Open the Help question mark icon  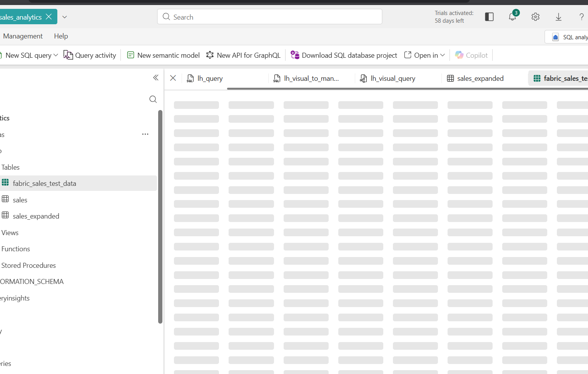(581, 17)
